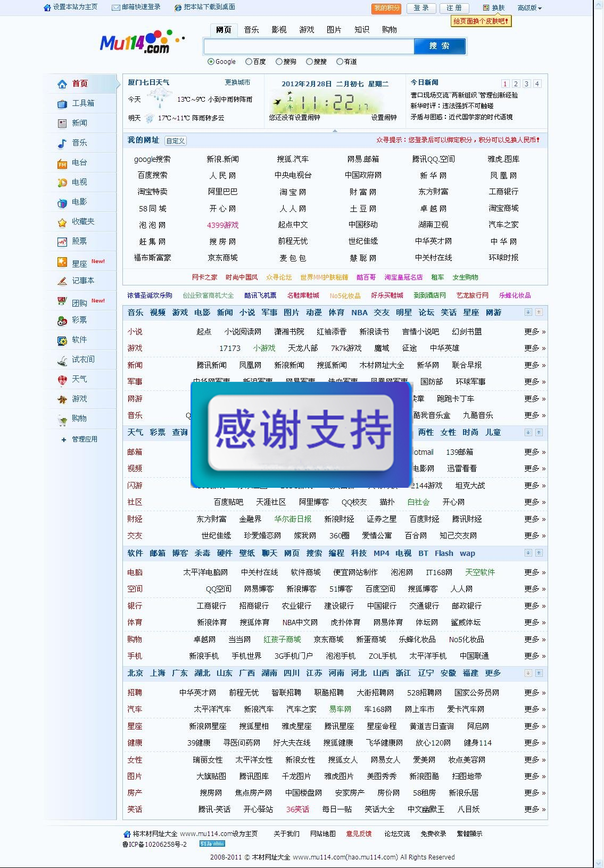Open the 团购 shopping cart icon

[x=62, y=301]
